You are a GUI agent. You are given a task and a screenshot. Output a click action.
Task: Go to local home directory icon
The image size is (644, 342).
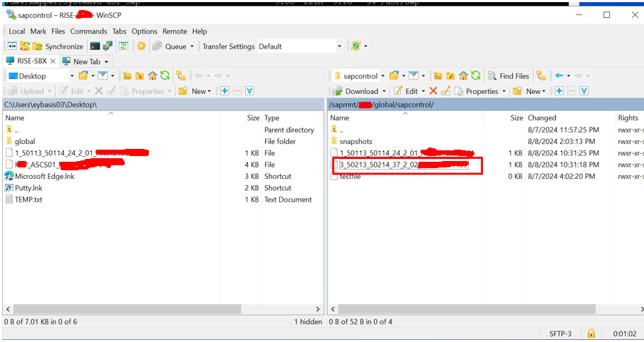tap(152, 76)
